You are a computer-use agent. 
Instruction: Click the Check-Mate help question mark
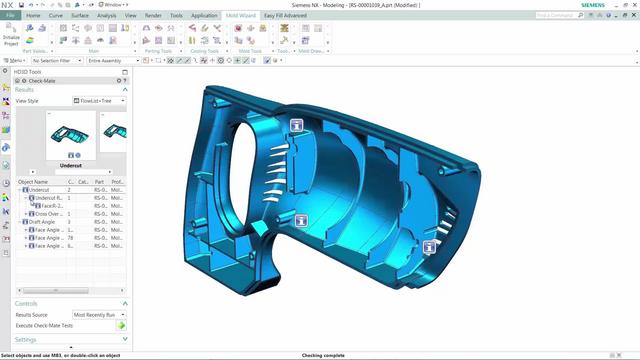point(125,81)
